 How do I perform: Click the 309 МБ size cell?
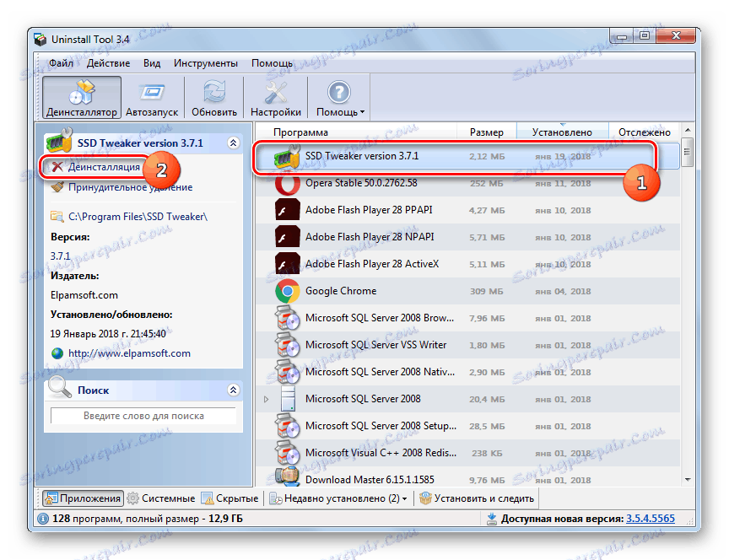click(486, 292)
